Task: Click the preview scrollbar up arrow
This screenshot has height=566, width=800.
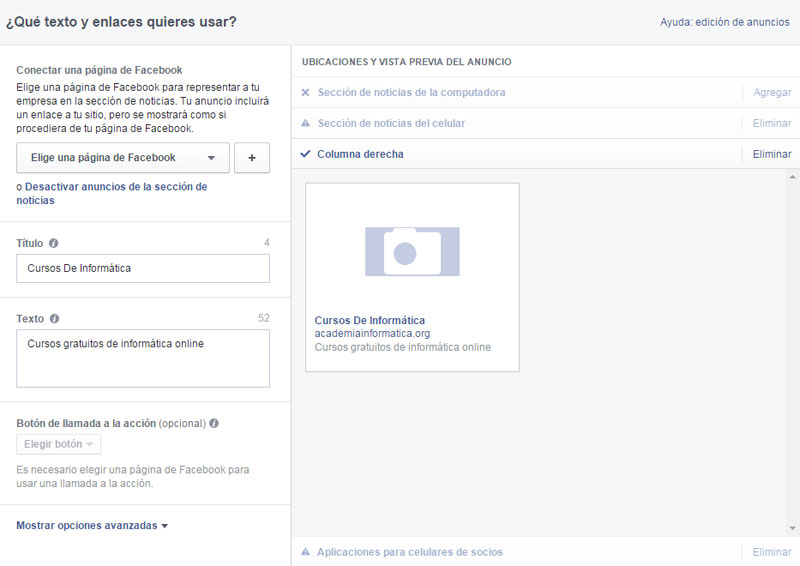Action: (x=792, y=177)
